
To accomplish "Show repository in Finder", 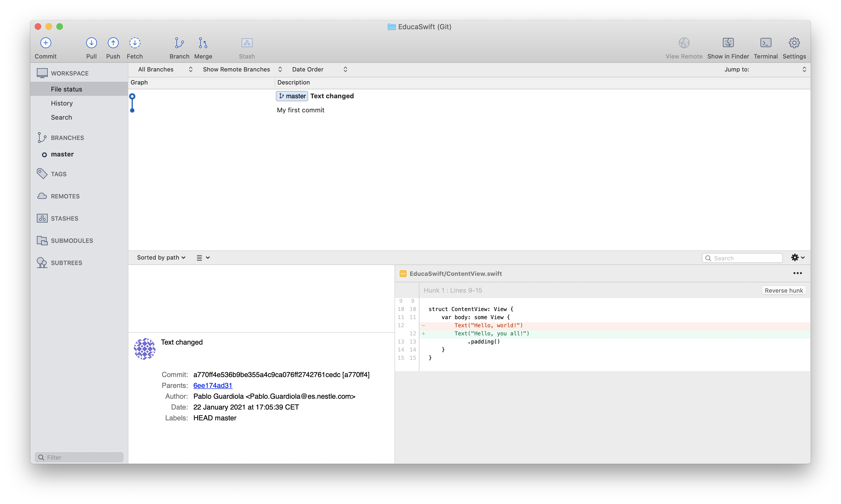I will pyautogui.click(x=728, y=43).
